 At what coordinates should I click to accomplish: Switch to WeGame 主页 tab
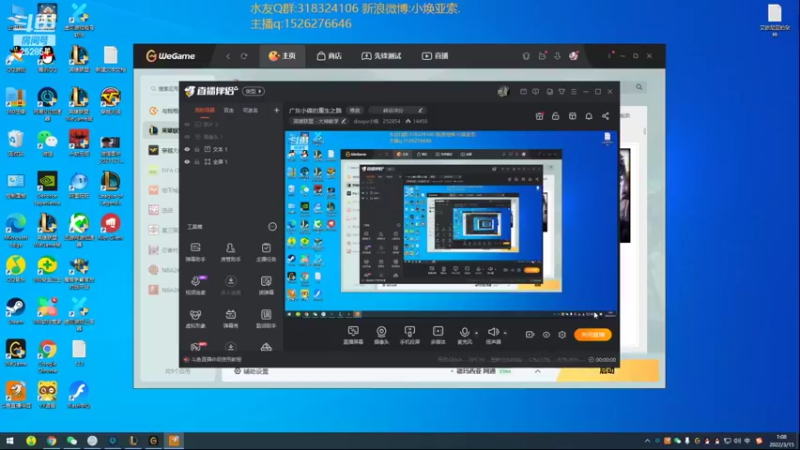pyautogui.click(x=282, y=56)
